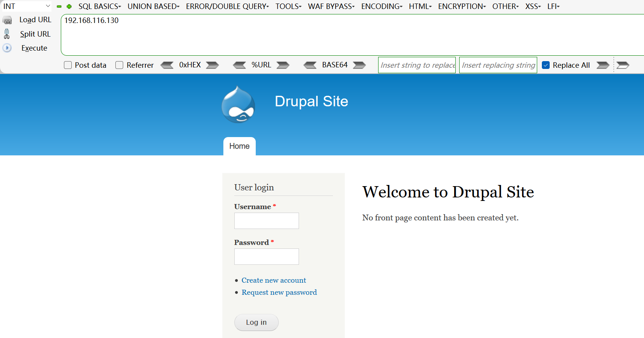This screenshot has height=338, width=644.
Task: Click the Password input field
Action: 267,257
